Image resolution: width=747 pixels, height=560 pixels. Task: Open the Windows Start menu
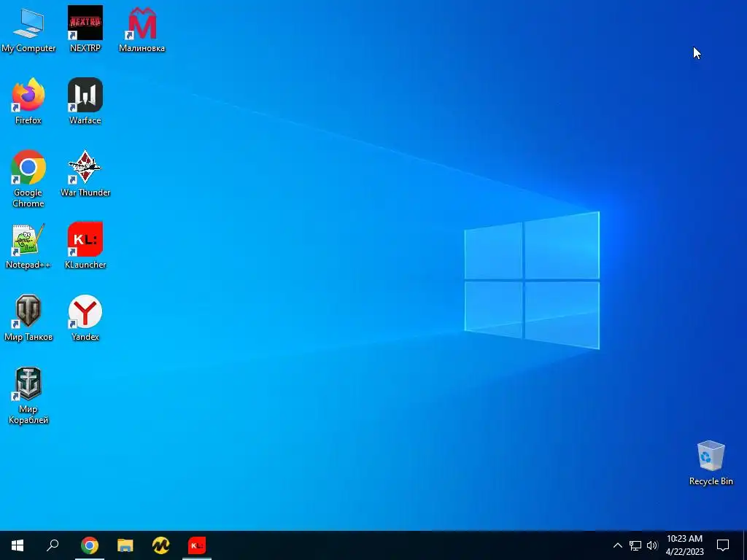point(18,545)
